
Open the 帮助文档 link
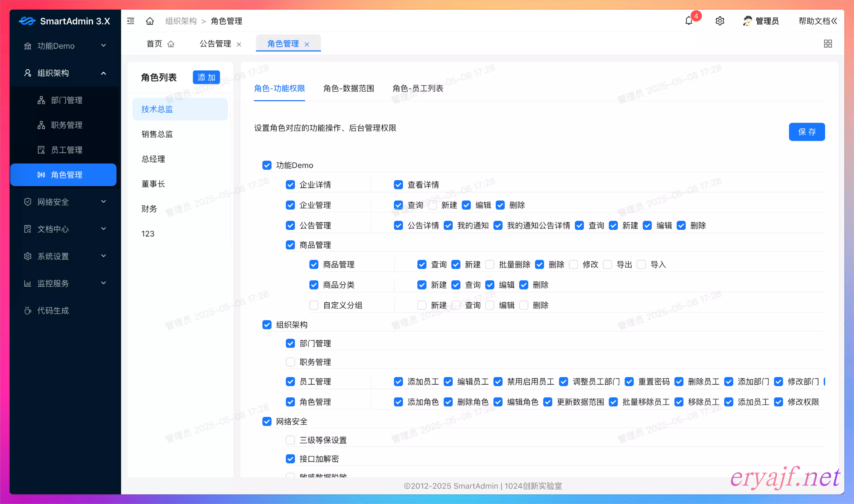814,21
